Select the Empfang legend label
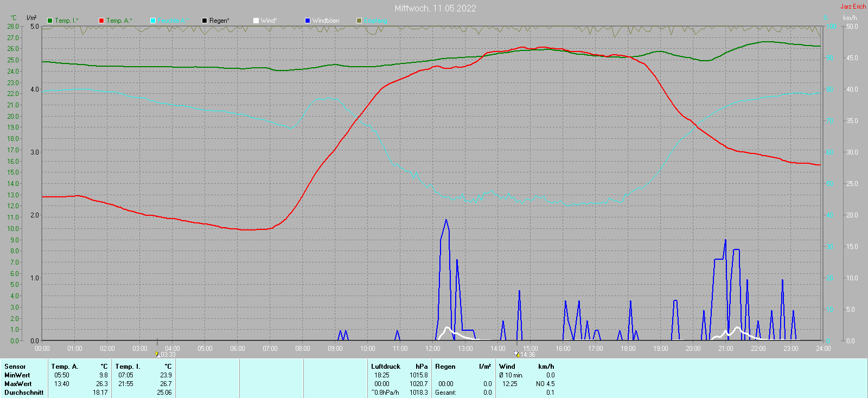Image resolution: width=868 pixels, height=398 pixels. [x=375, y=21]
